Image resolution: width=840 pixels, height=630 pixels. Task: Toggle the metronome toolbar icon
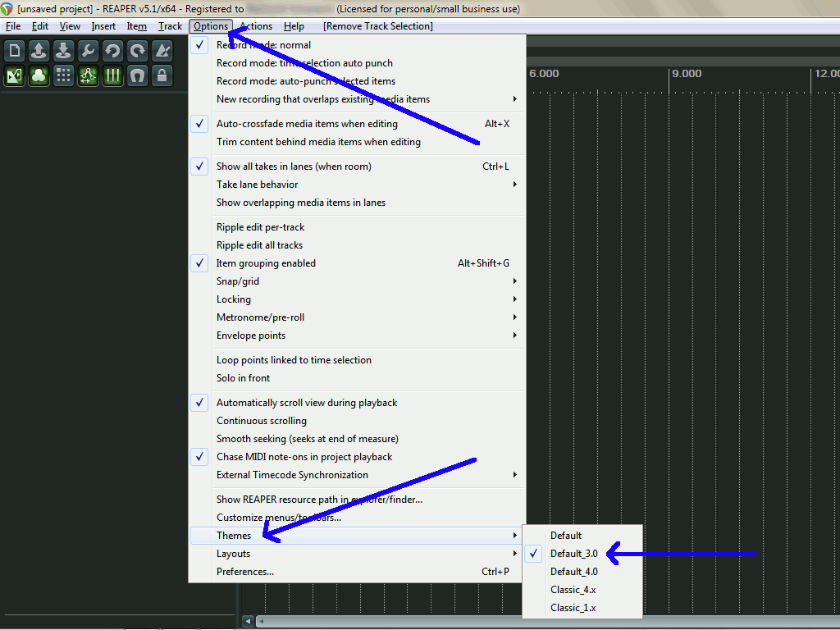[x=162, y=51]
